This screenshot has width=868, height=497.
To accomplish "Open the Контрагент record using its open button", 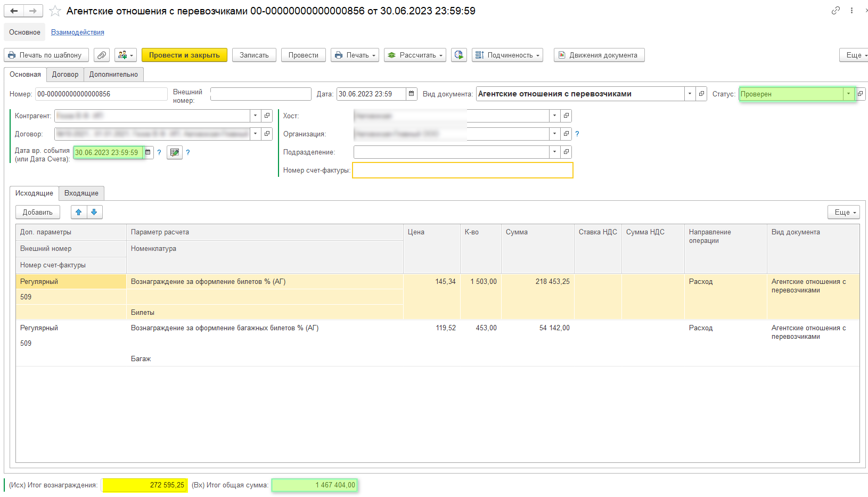I will [267, 116].
